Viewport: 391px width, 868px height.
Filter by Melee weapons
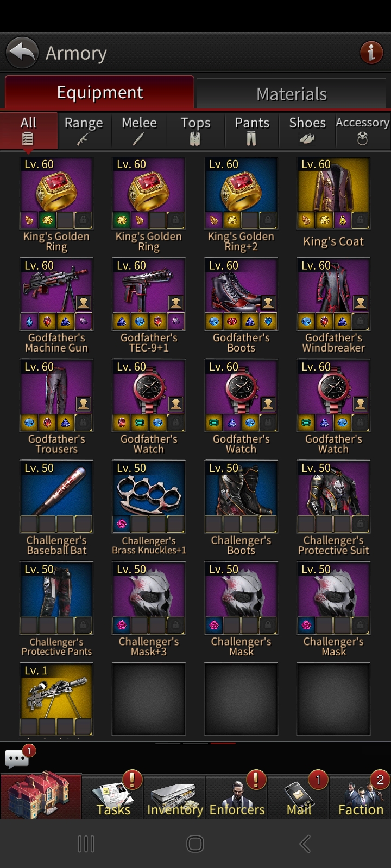139,130
